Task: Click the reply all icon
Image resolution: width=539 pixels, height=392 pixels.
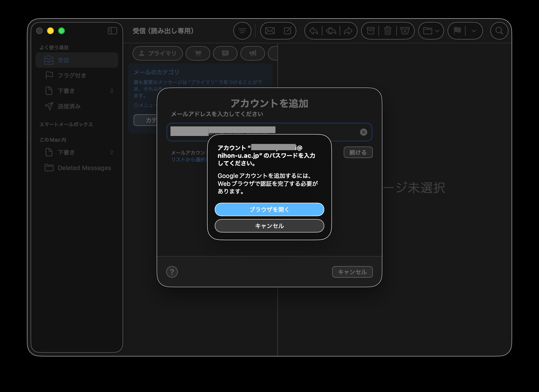Action: coord(331,31)
